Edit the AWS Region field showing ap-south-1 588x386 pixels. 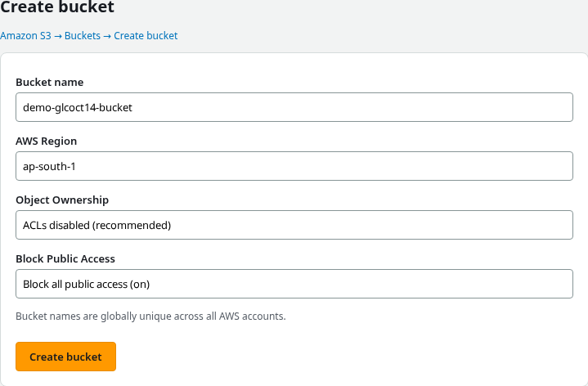(x=294, y=166)
